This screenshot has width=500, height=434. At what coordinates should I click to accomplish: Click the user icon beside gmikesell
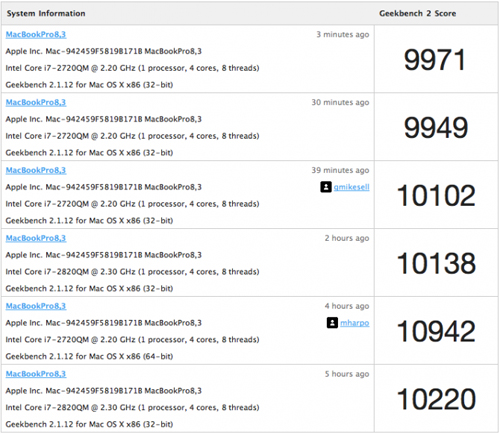tap(326, 187)
